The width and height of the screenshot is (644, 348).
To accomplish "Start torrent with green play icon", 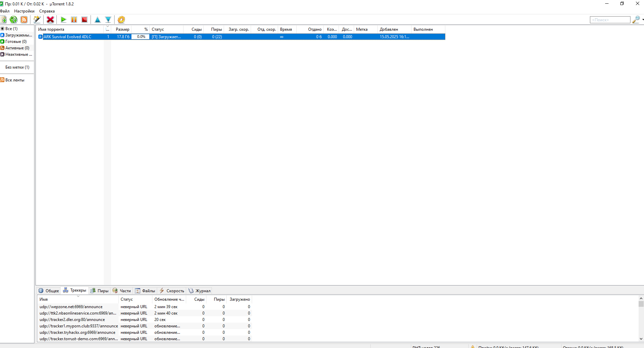I will click(64, 20).
